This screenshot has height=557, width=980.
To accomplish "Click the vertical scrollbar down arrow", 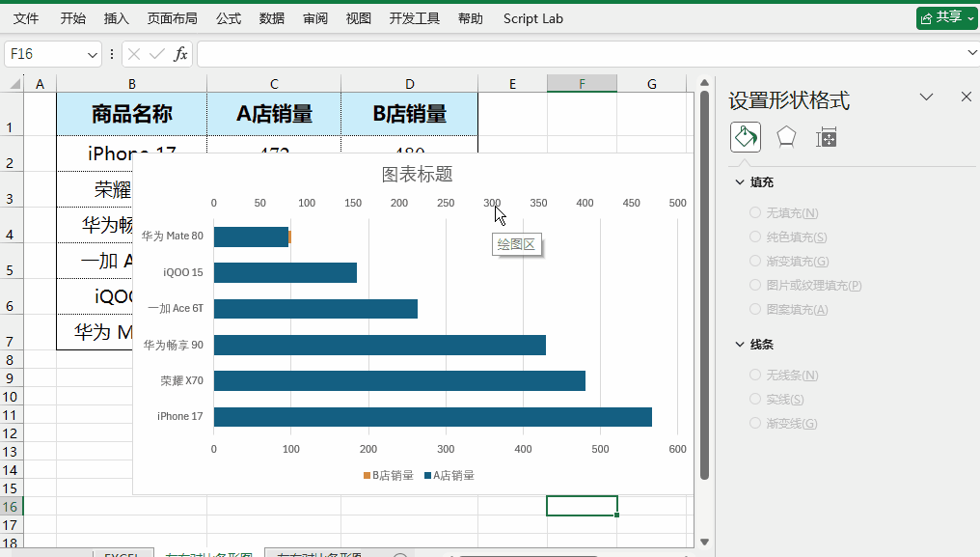I will 704,542.
